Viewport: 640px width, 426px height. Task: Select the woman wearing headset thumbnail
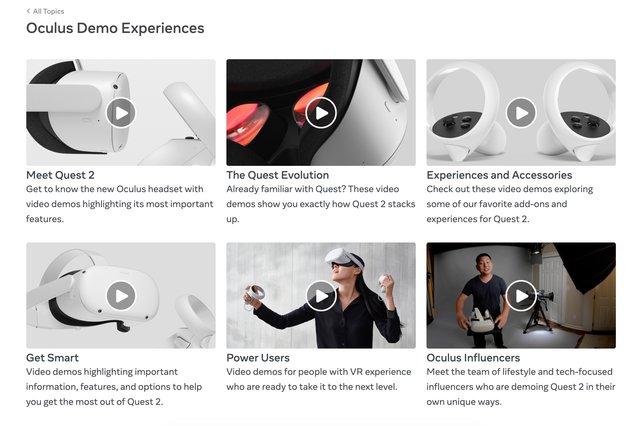point(321,295)
